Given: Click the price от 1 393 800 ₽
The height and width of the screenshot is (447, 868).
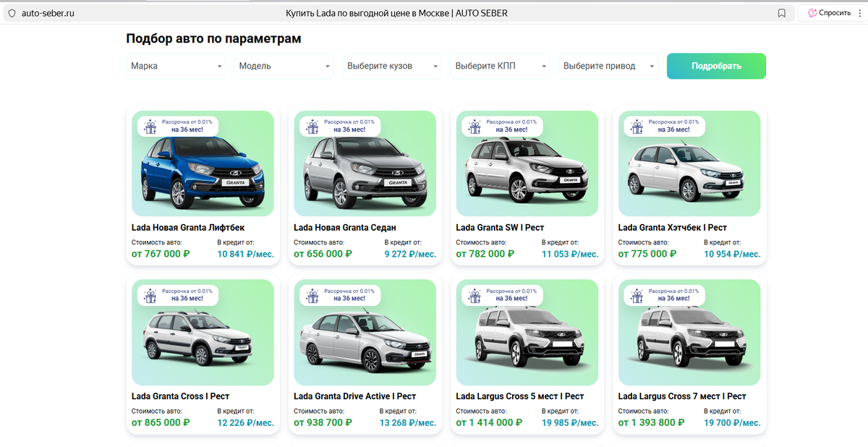Looking at the screenshot, I should [x=652, y=422].
